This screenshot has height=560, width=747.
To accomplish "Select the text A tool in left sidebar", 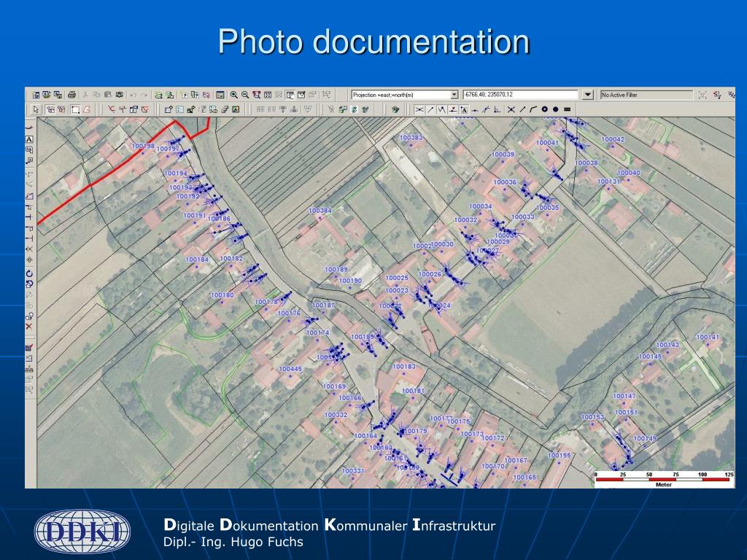I will coord(29,139).
